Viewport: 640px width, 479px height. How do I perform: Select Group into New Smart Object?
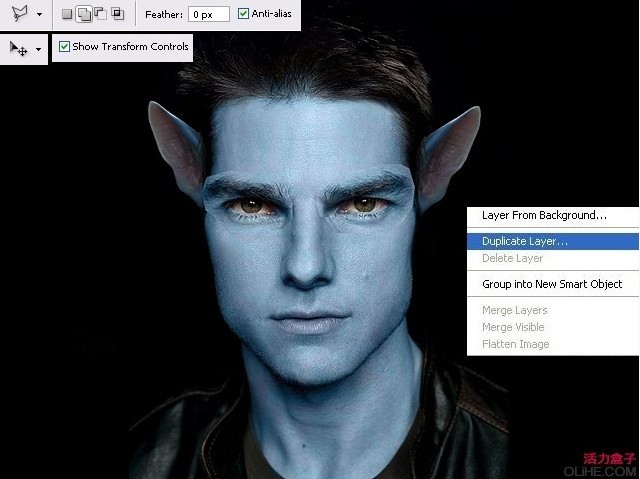[x=553, y=284]
